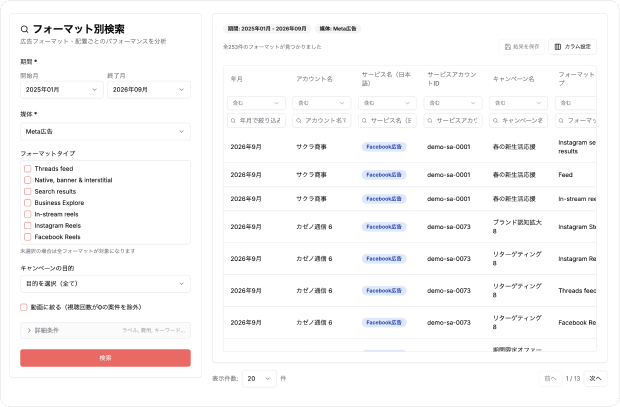Click the サービス名 filter input field
The image size is (620, 407).
(x=387, y=120)
